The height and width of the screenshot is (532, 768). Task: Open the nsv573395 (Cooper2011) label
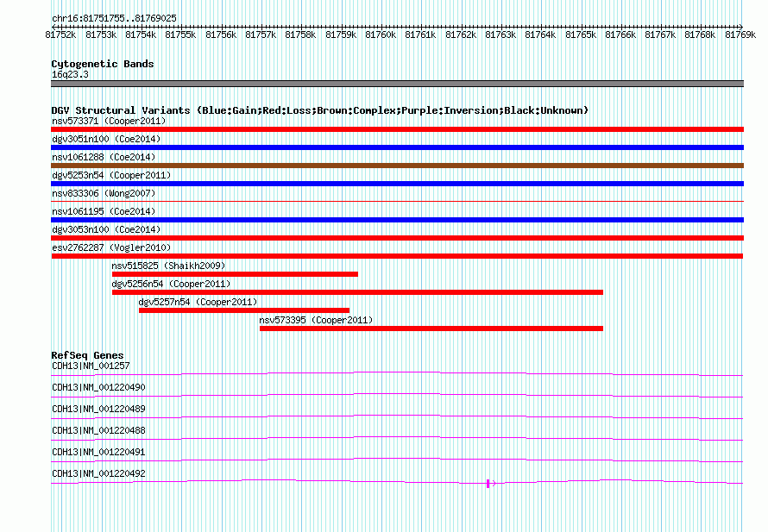click(x=316, y=320)
